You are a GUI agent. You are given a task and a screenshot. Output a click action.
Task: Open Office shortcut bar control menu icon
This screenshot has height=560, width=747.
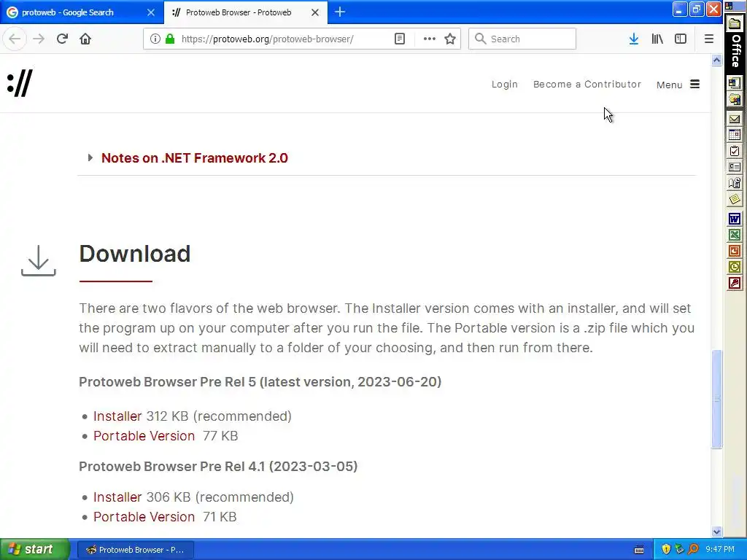point(729,6)
